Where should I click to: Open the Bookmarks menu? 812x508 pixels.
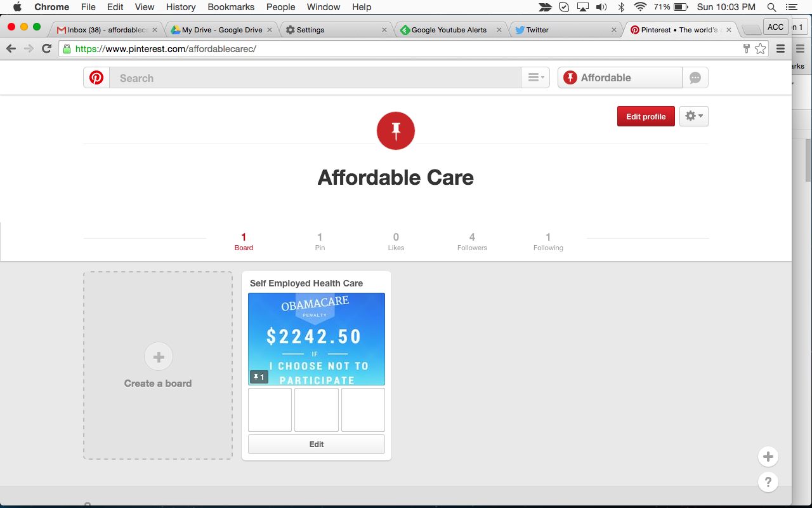pyautogui.click(x=231, y=7)
